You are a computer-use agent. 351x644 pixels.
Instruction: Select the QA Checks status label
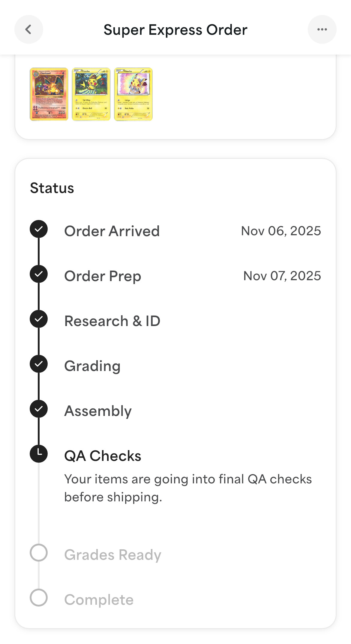(103, 456)
